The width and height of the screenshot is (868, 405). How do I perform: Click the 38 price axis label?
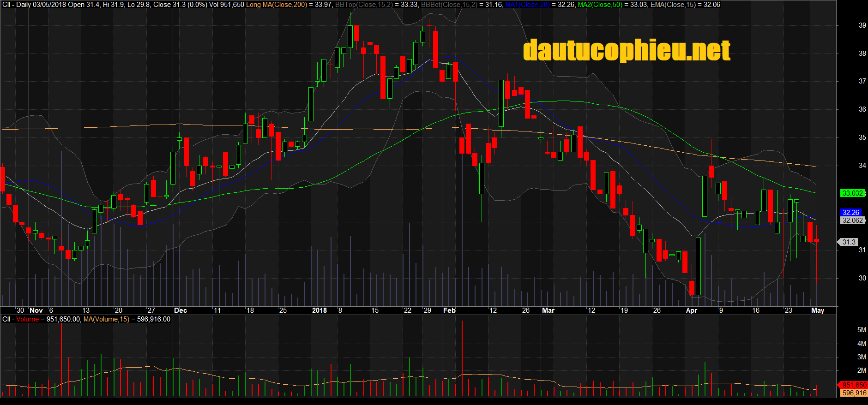862,54
